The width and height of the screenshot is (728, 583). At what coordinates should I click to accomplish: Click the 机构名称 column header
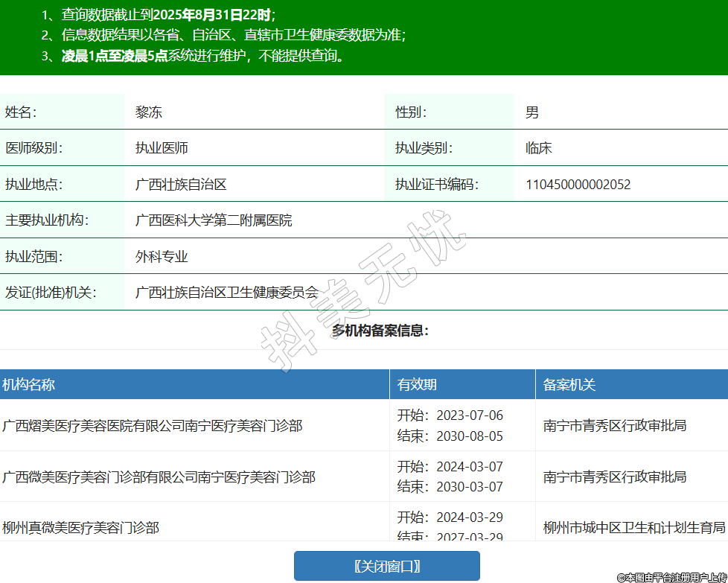[x=28, y=384]
